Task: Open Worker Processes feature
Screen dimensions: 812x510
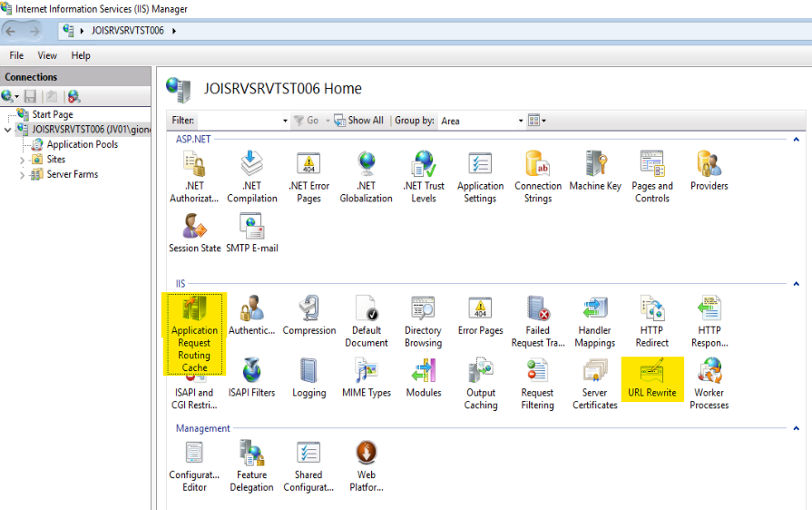Action: click(709, 384)
